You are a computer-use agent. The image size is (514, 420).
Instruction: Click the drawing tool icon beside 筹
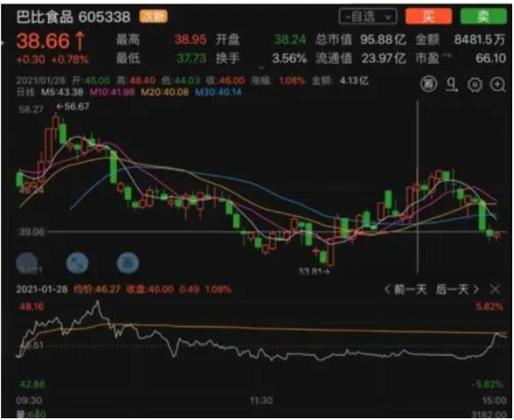click(x=452, y=85)
